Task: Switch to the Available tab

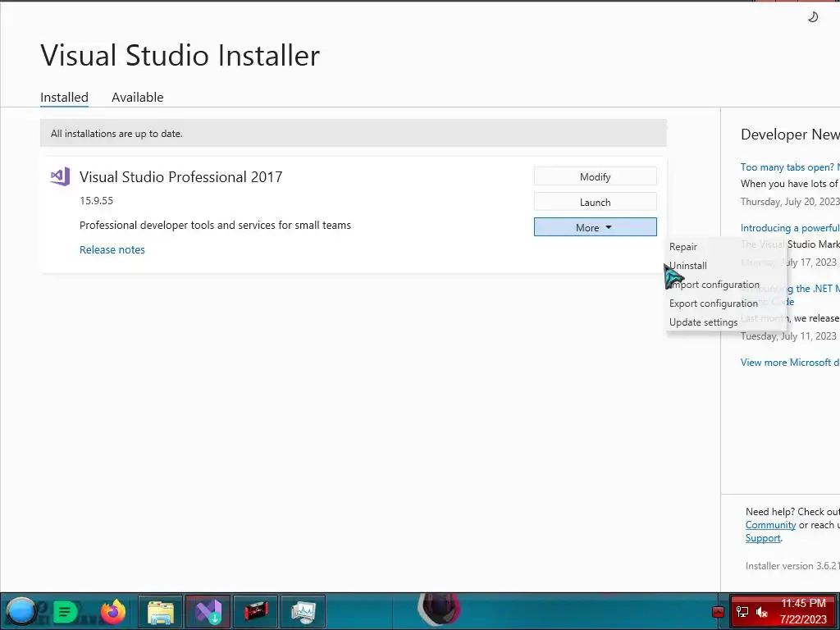Action: [137, 98]
